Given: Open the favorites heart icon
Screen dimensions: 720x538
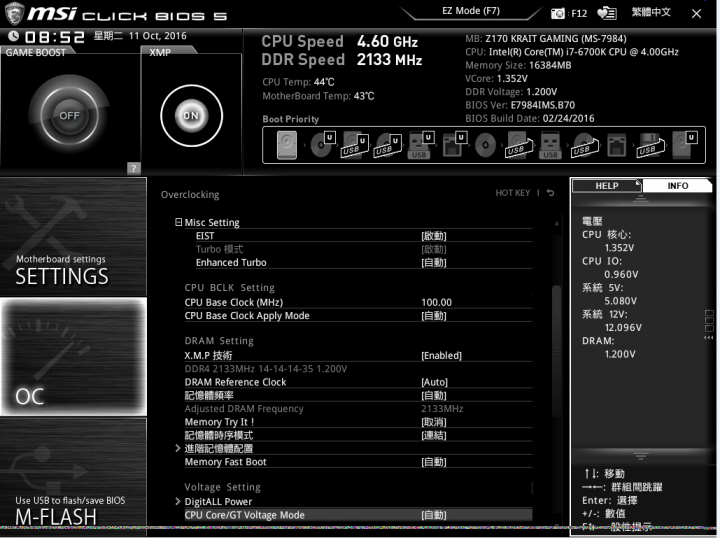Looking at the screenshot, I should 607,13.
